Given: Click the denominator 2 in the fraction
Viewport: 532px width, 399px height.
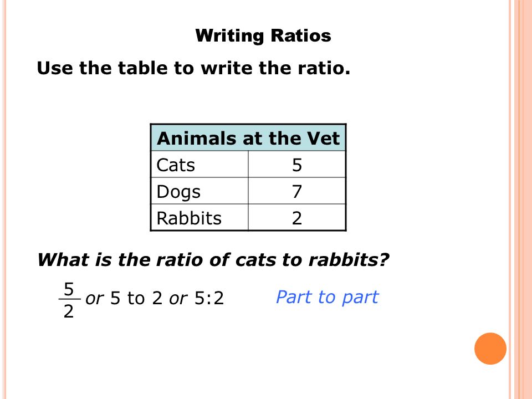Looking at the screenshot, I should [x=69, y=311].
